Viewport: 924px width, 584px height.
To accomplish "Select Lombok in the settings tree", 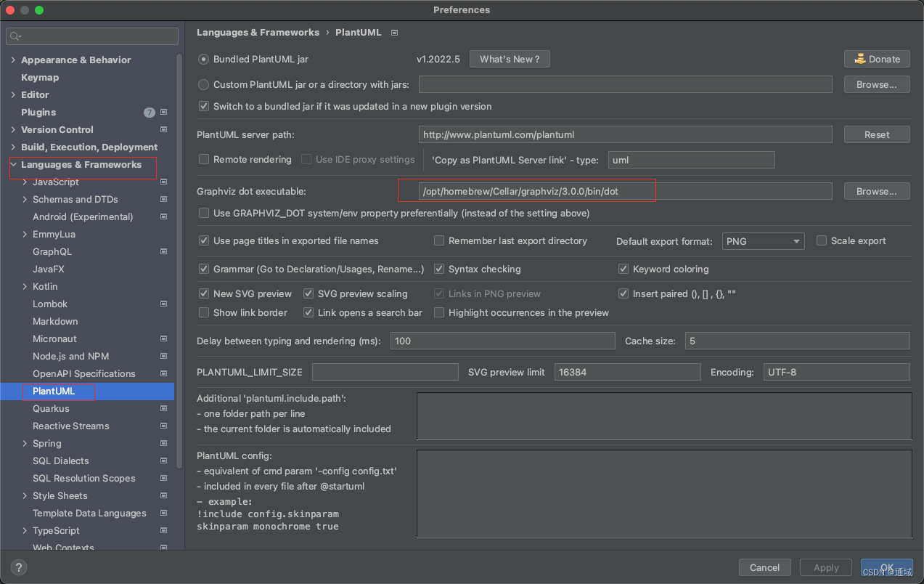I will click(50, 304).
